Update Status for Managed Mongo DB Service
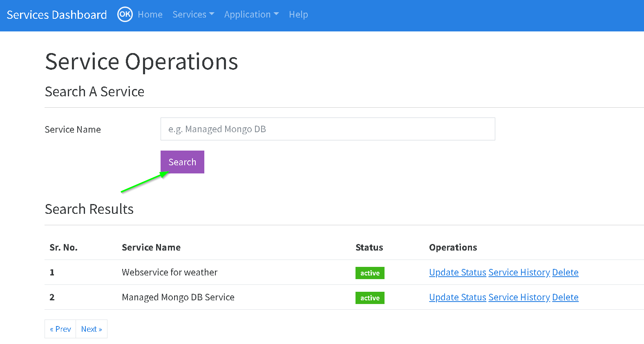The width and height of the screenshot is (644, 344). point(458,297)
